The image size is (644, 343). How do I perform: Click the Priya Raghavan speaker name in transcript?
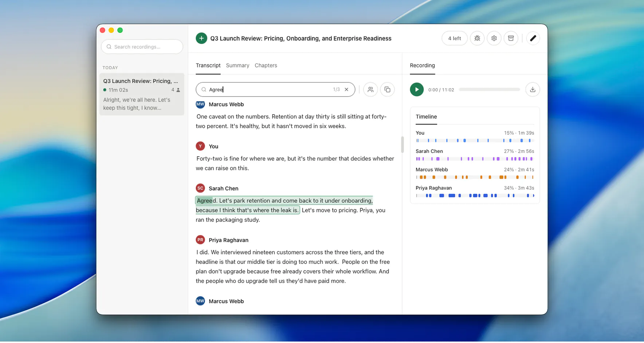(228, 240)
